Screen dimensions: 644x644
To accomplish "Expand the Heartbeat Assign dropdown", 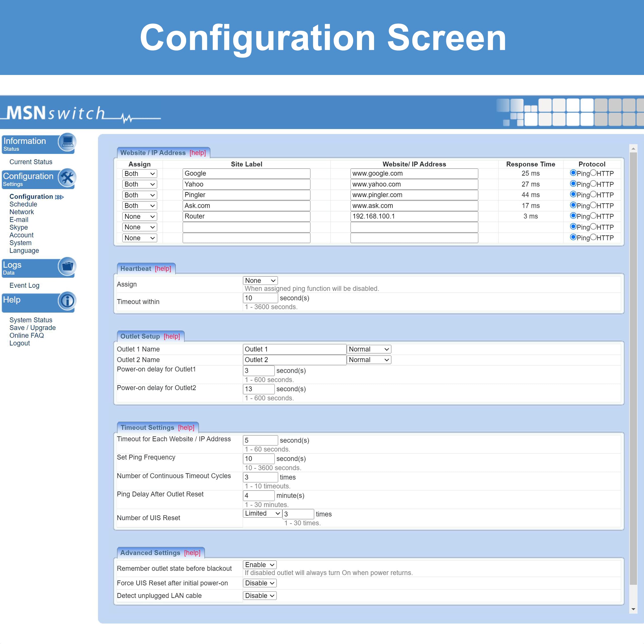I will (260, 281).
